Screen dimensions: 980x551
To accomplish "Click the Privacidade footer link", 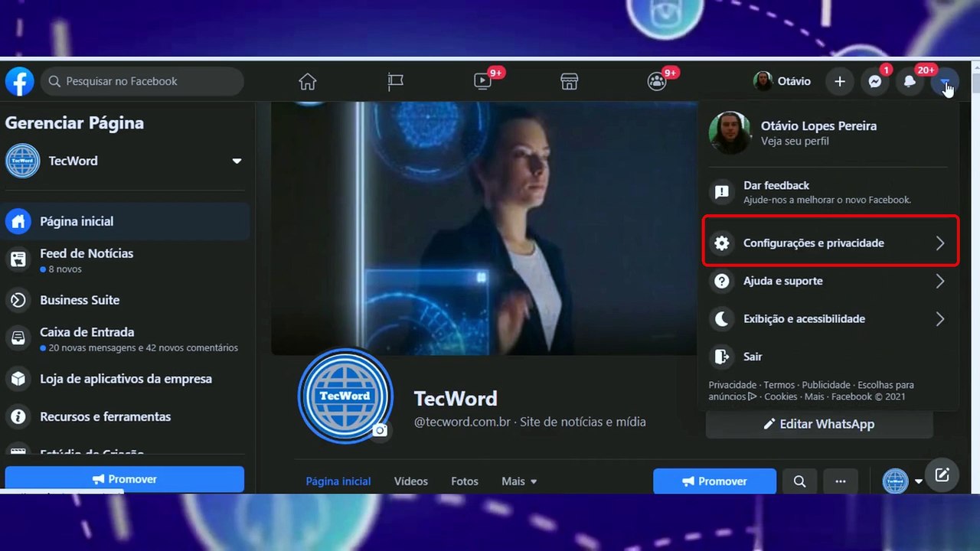I will [733, 385].
